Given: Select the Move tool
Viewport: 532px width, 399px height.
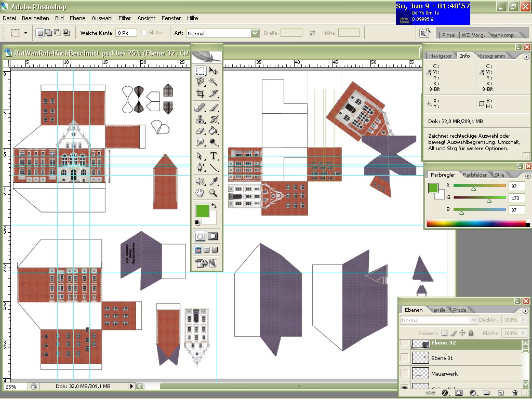Looking at the screenshot, I should [214, 71].
